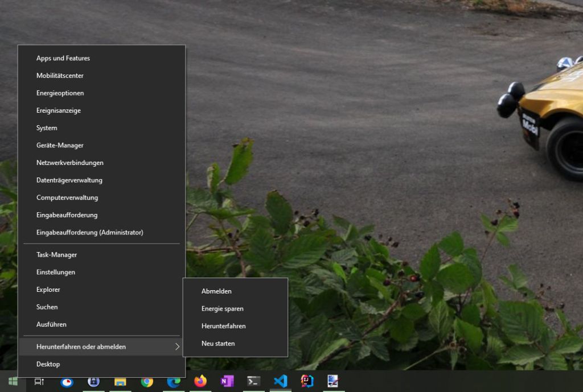Open OneNote from the taskbar

227,381
